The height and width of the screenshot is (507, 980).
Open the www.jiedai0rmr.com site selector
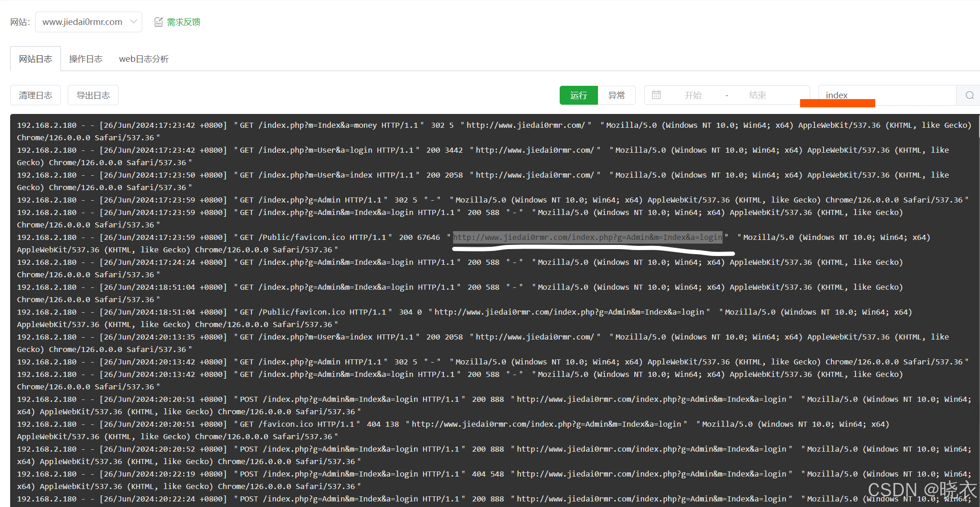(x=83, y=22)
